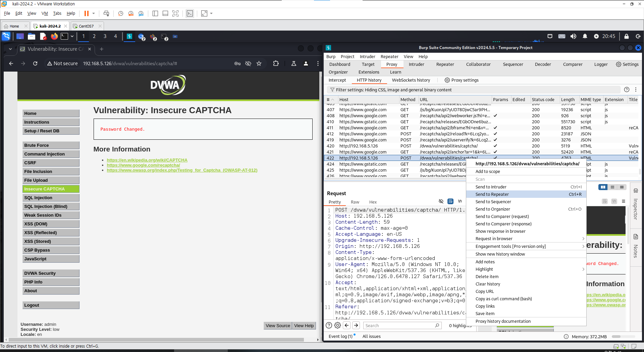The width and height of the screenshot is (644, 352).
Task: Open VMware power options dropdown arrow
Action: point(94,13)
